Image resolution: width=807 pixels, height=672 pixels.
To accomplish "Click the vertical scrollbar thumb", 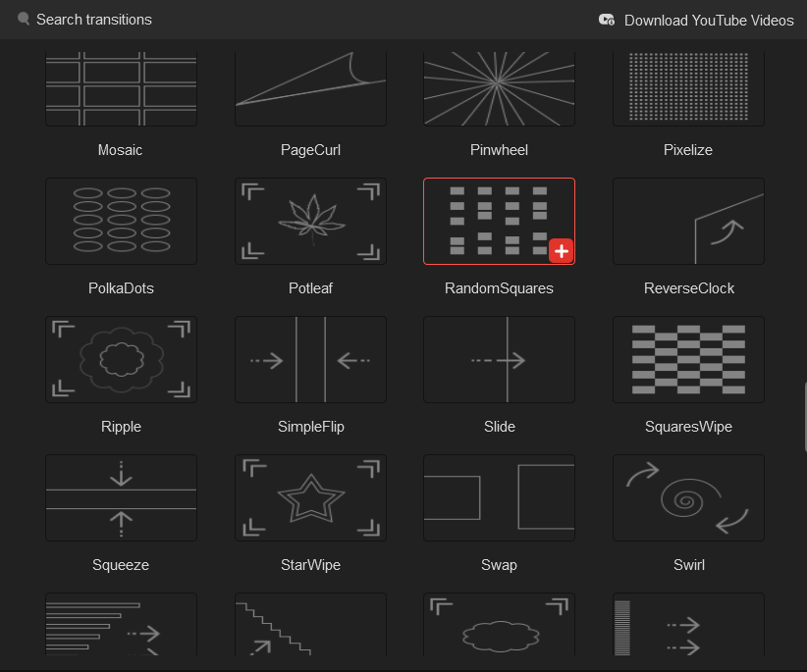I will tap(804, 417).
